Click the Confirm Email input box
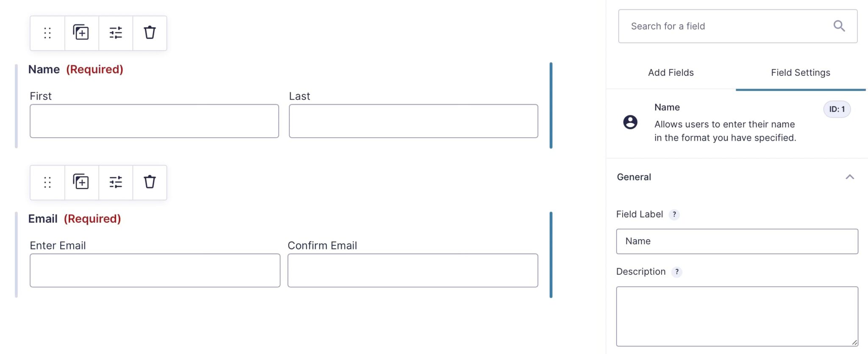Image resolution: width=868 pixels, height=354 pixels. tap(413, 270)
